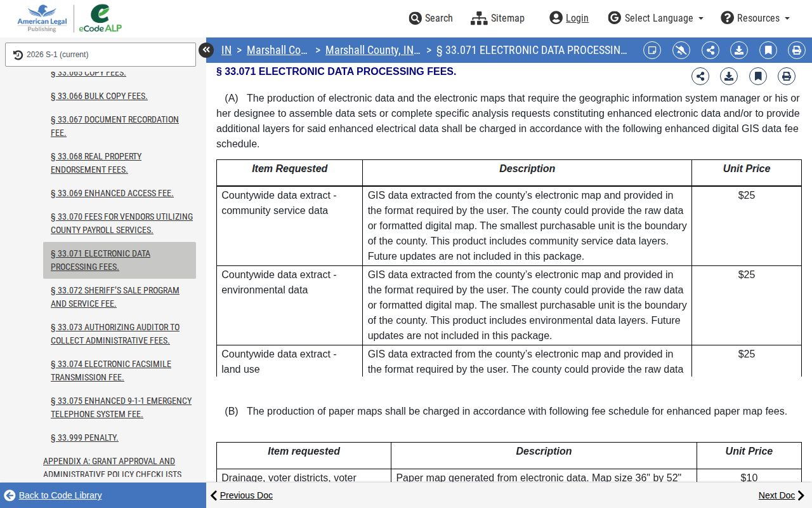This screenshot has height=508, width=812.
Task: Open § 33.066 Bulk Copy Fees
Action: pyautogui.click(x=99, y=96)
